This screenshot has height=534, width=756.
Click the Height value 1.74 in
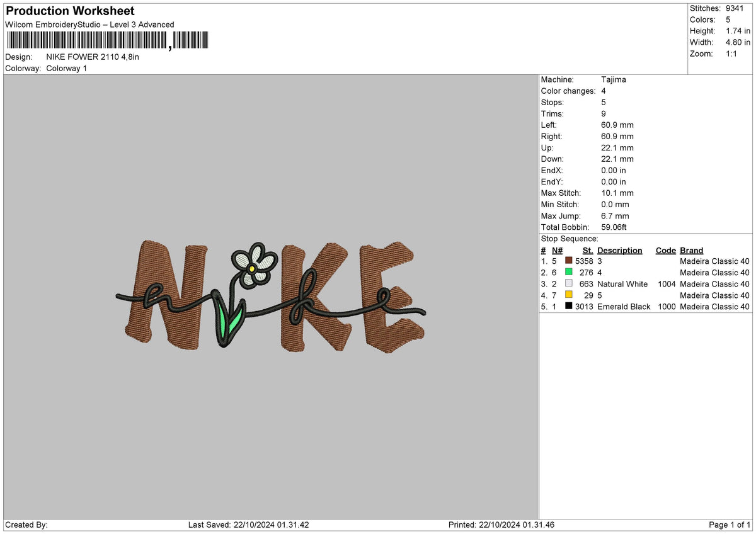tap(738, 31)
